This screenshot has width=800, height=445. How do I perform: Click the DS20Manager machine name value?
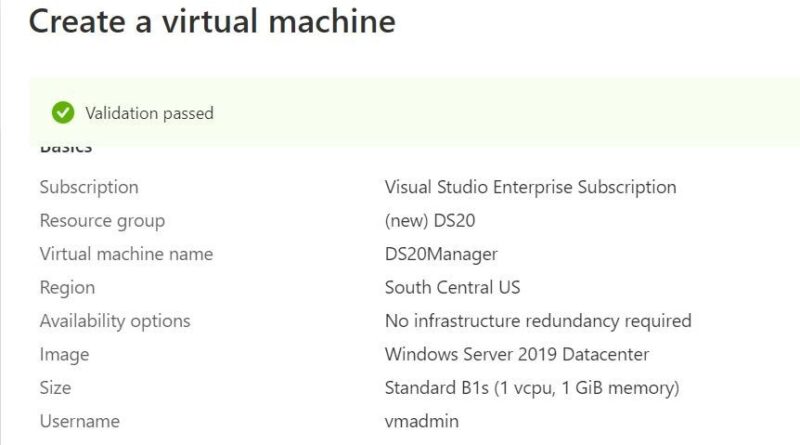pyautogui.click(x=441, y=254)
